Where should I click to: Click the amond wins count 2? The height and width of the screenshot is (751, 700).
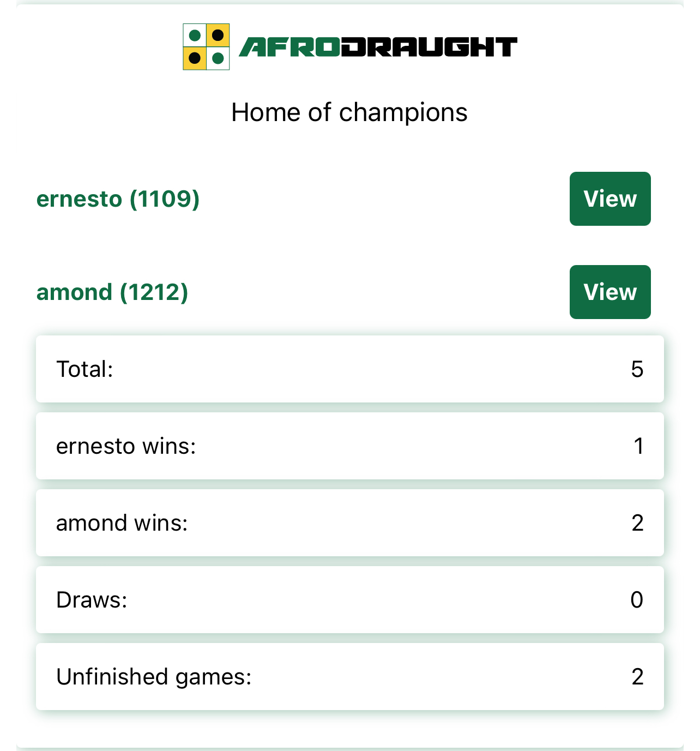point(638,523)
